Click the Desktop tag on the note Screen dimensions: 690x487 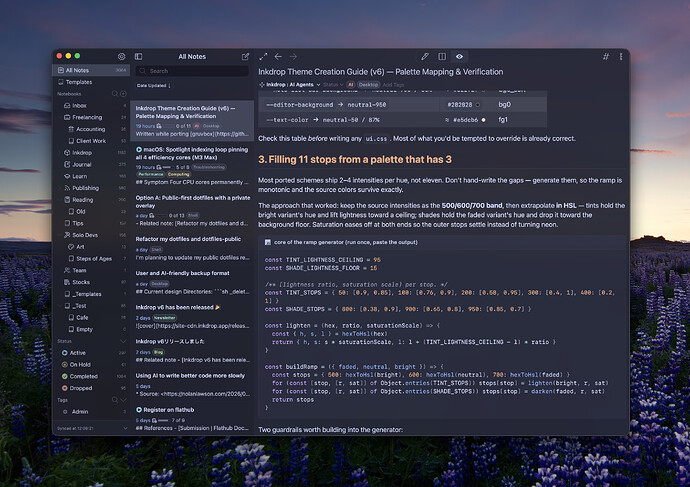(x=368, y=84)
